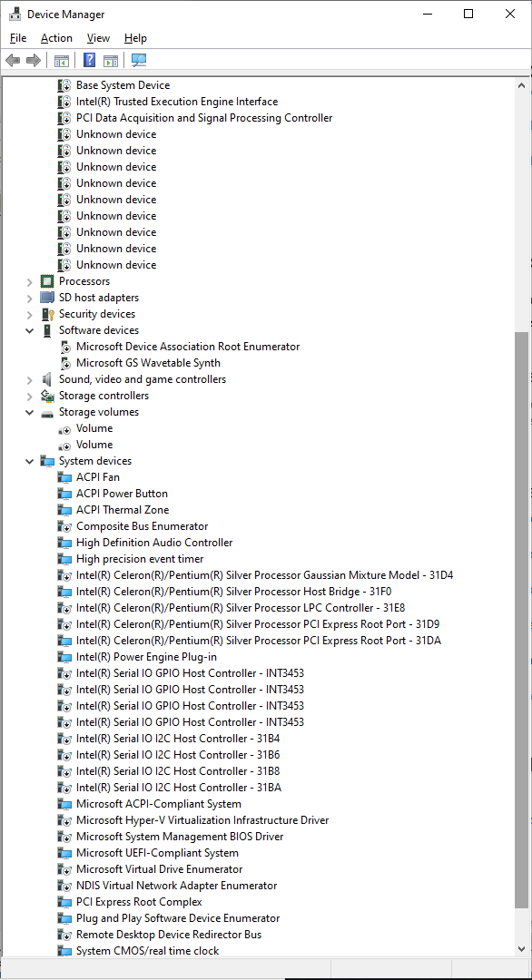Collapse the System devices category
The width and height of the screenshot is (532, 980).
[x=29, y=461]
